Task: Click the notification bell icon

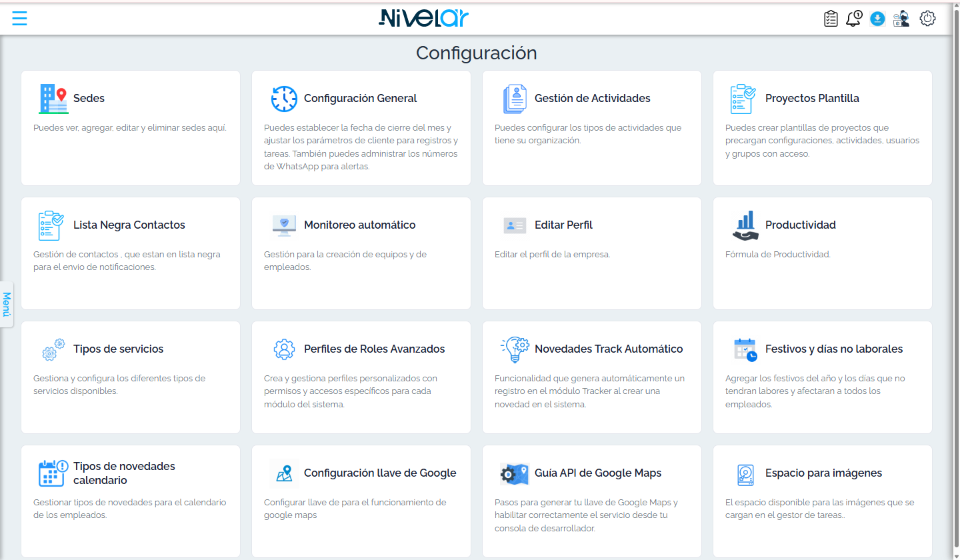Action: click(854, 19)
